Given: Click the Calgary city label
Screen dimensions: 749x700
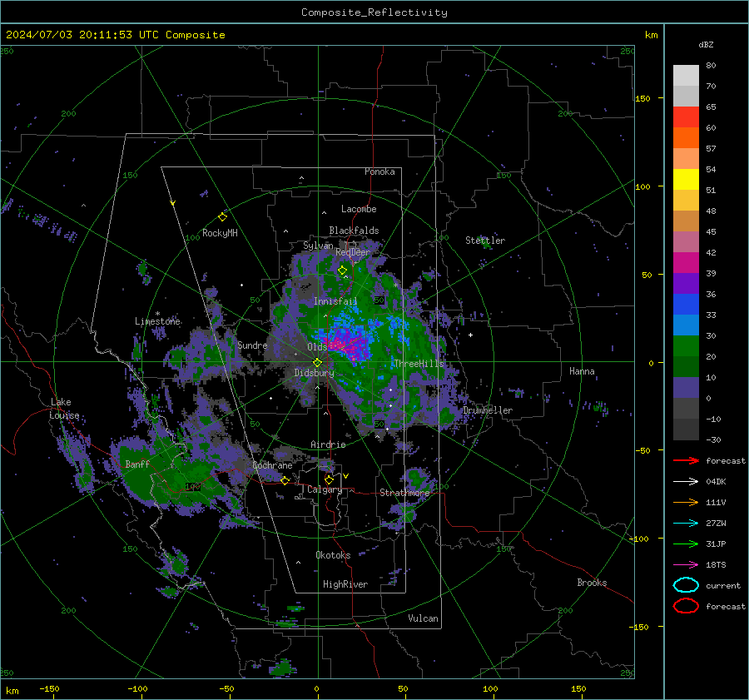Looking at the screenshot, I should [x=325, y=489].
